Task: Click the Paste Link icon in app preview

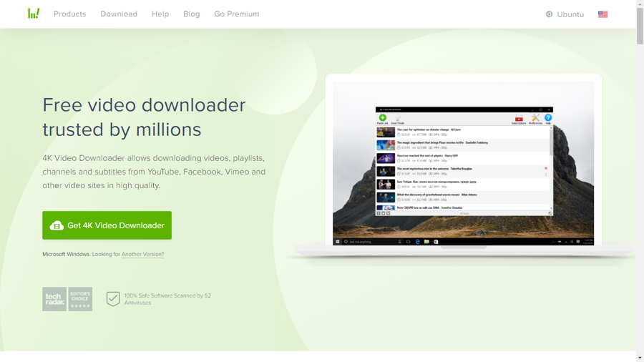Action: click(x=382, y=118)
